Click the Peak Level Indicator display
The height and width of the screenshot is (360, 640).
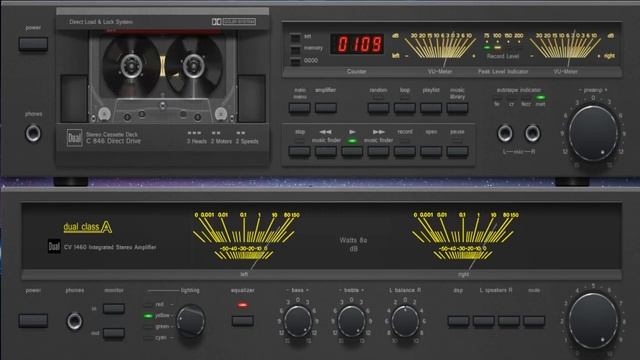click(x=502, y=46)
